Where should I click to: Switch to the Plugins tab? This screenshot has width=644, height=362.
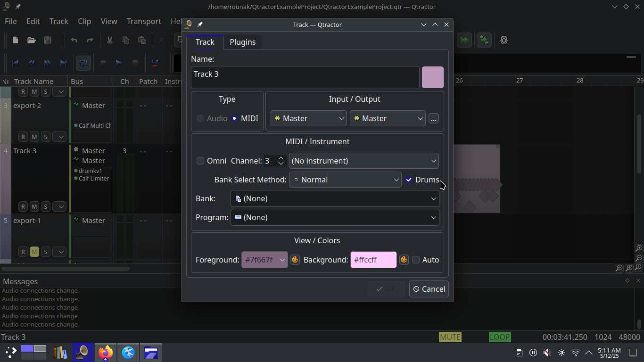[242, 42]
